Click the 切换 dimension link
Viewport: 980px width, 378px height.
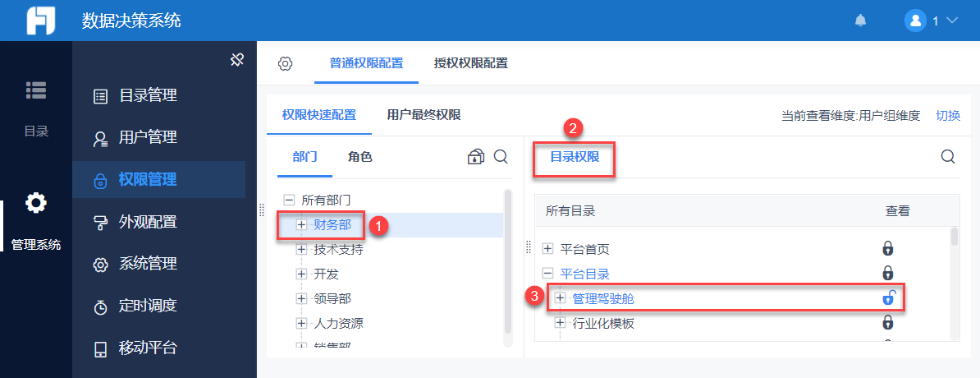click(x=948, y=116)
